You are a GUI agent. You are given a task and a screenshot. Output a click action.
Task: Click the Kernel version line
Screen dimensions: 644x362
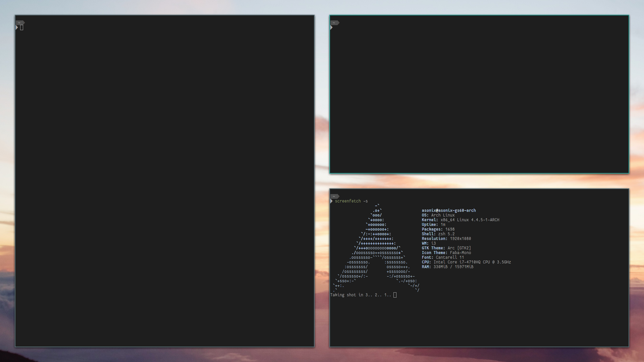point(460,220)
